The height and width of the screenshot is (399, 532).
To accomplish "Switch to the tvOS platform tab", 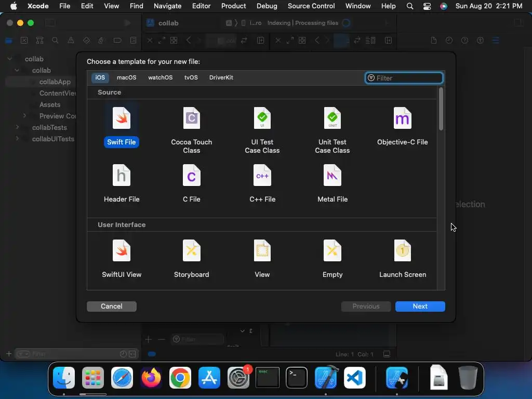I will 191,77.
